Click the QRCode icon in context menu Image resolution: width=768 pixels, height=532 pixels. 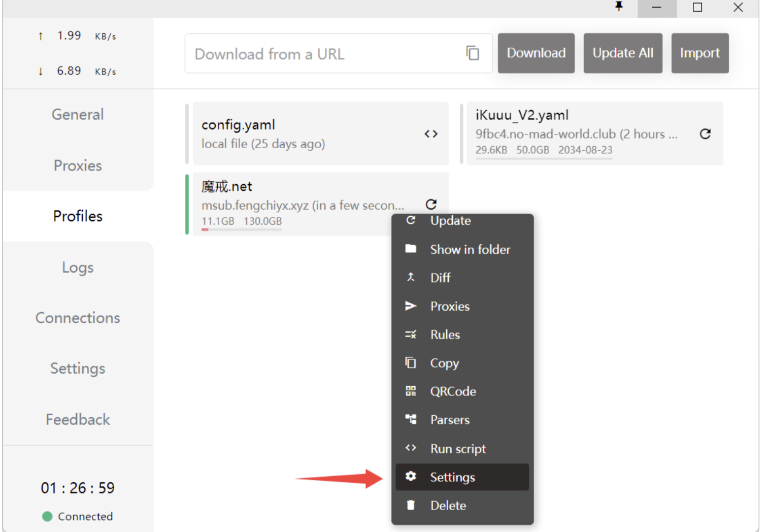(411, 391)
